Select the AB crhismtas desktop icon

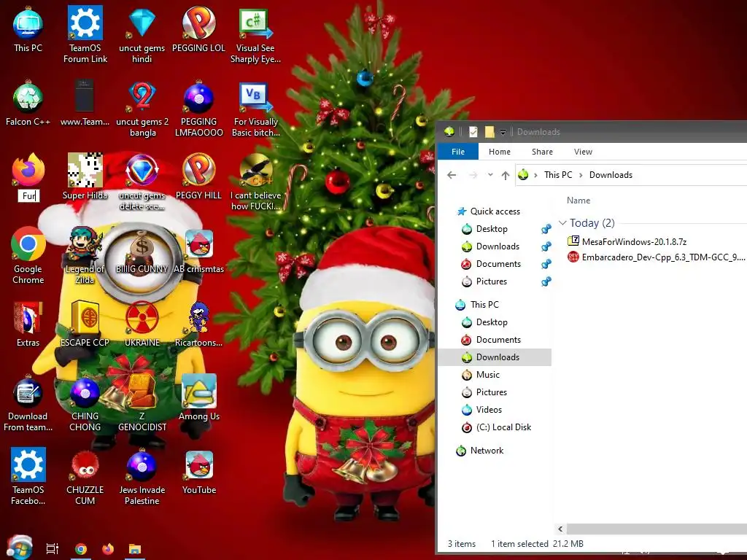[198, 251]
